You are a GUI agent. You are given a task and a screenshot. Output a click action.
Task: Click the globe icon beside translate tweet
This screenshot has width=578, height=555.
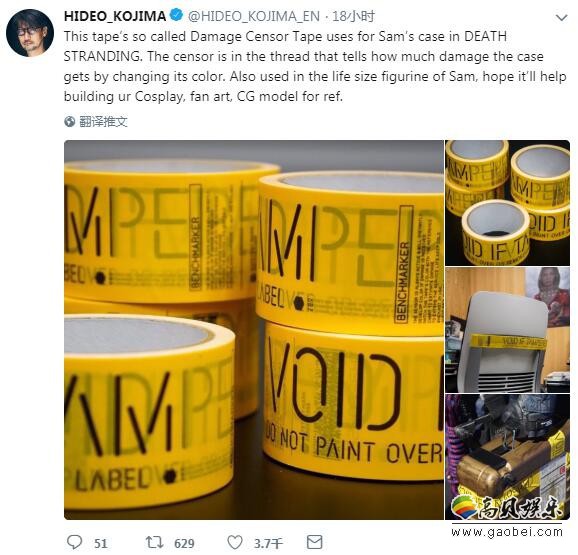point(69,122)
